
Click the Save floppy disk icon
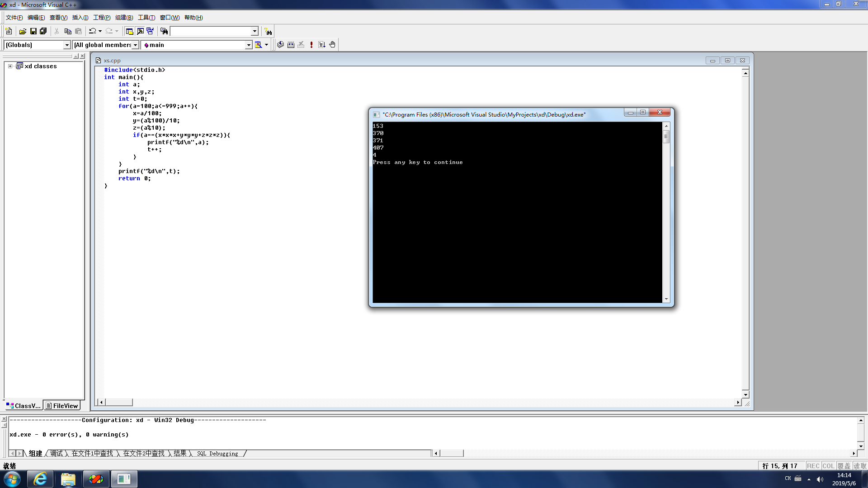pyautogui.click(x=33, y=31)
